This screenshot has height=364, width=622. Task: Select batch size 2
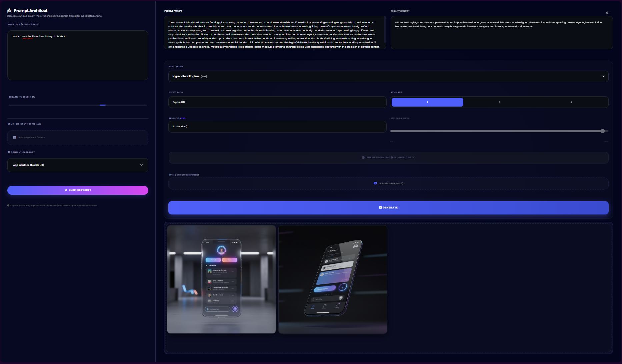pyautogui.click(x=499, y=102)
